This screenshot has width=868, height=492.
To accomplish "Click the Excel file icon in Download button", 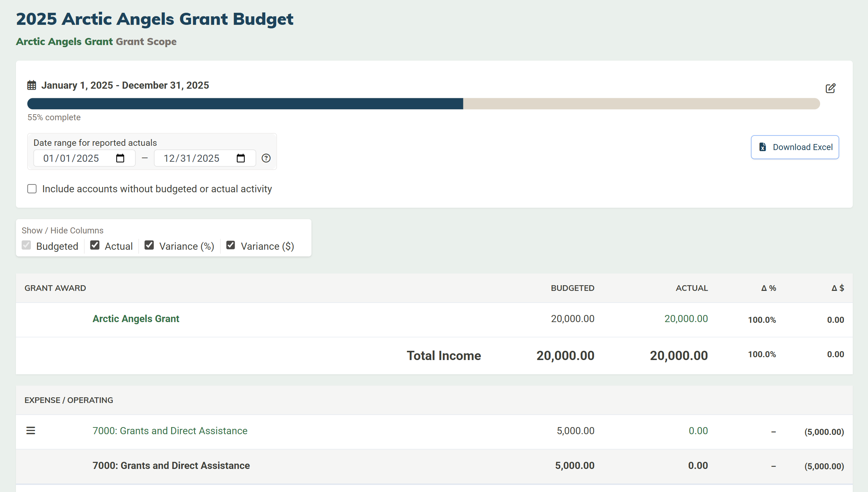I will point(763,147).
